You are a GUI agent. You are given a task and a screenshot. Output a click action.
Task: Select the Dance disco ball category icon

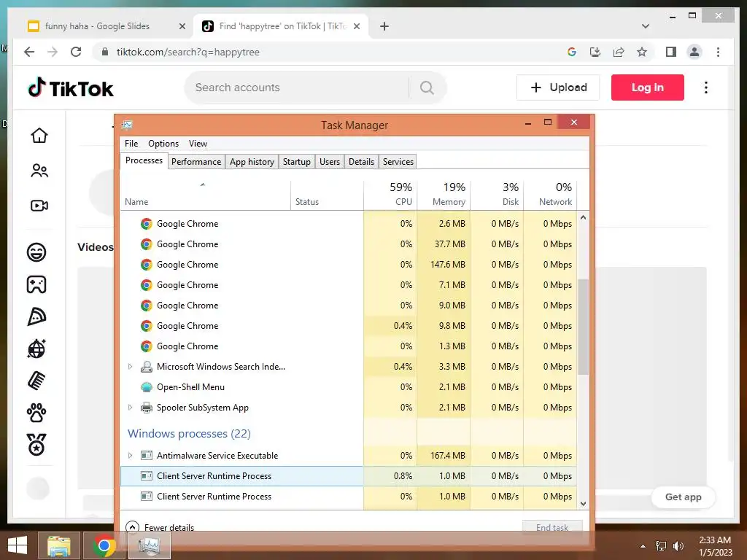click(x=36, y=349)
